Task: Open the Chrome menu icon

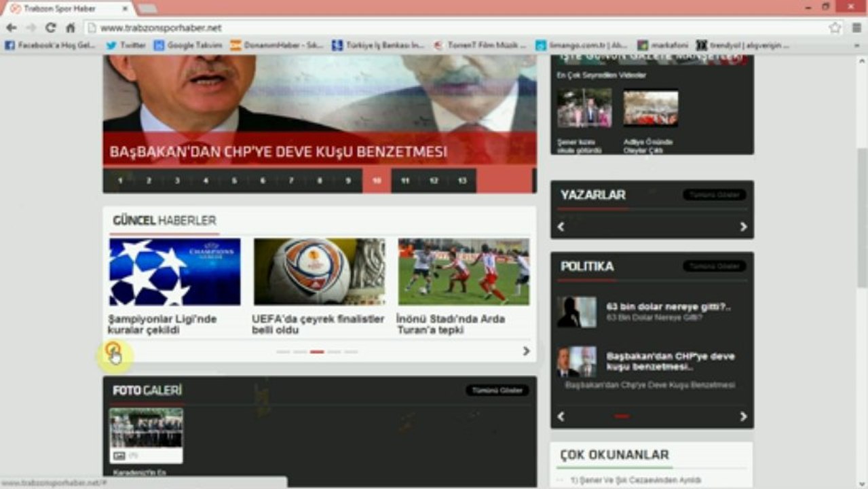Action: 856,28
